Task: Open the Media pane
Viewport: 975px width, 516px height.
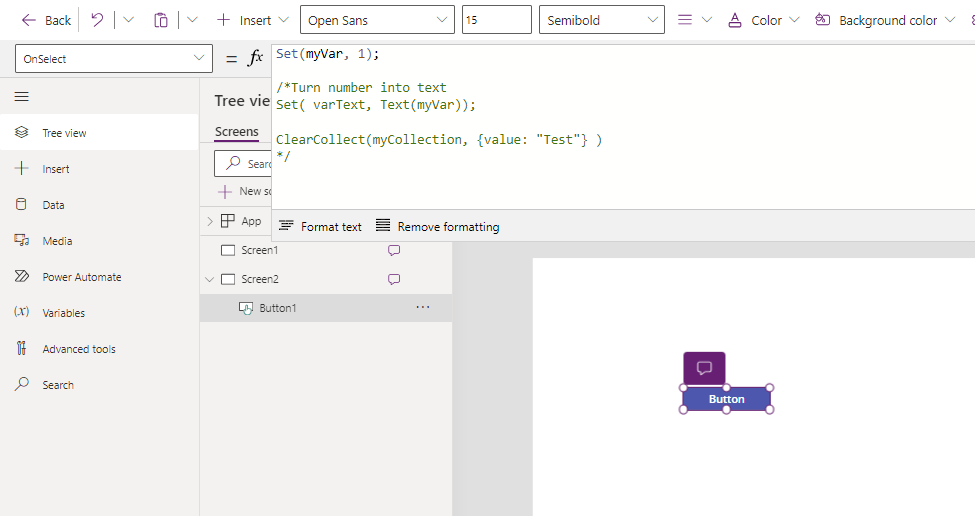Action: 99,241
